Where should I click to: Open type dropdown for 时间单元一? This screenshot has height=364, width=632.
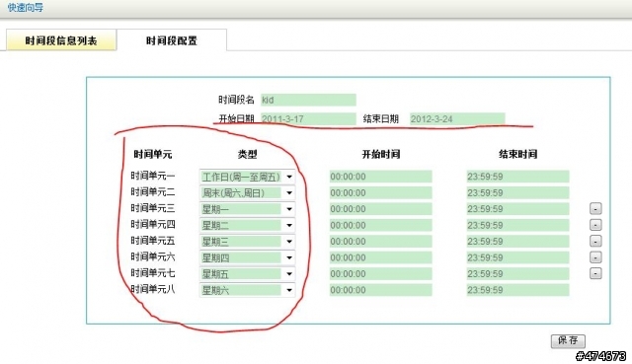pyautogui.click(x=247, y=177)
